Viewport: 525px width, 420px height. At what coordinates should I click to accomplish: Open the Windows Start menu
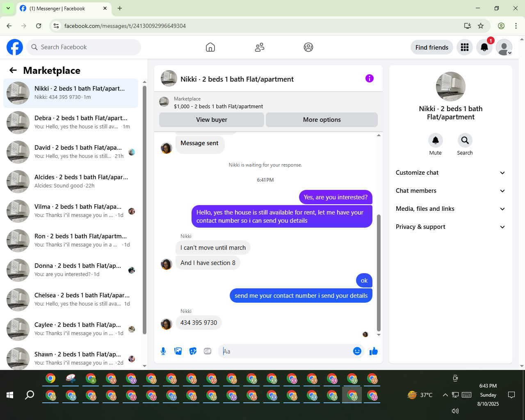click(x=10, y=395)
